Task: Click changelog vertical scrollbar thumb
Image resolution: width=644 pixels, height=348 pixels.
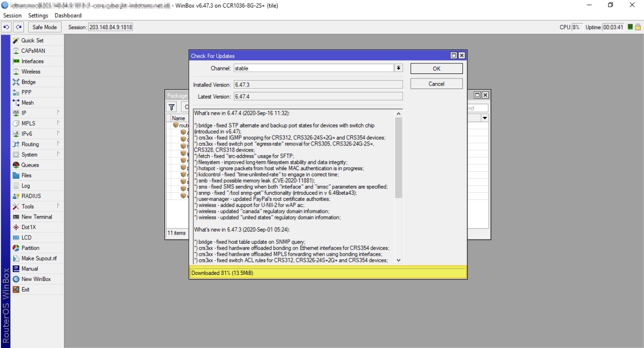Action: pyautogui.click(x=398, y=158)
